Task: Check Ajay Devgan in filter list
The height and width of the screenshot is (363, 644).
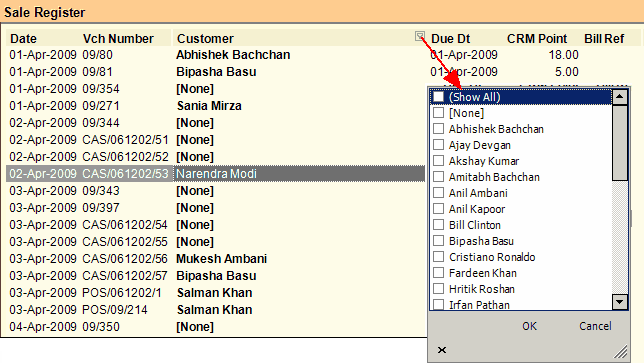Action: [439, 145]
